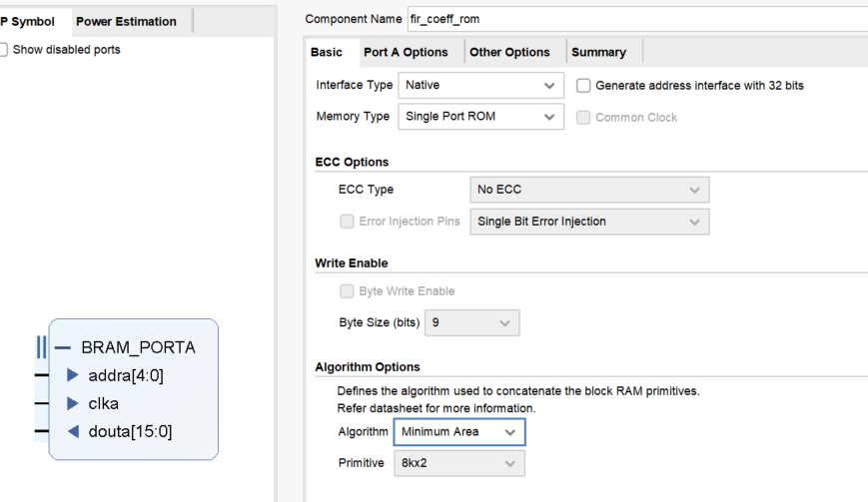Expand the ECC Type dropdown
The image size is (868, 502).
(589, 190)
